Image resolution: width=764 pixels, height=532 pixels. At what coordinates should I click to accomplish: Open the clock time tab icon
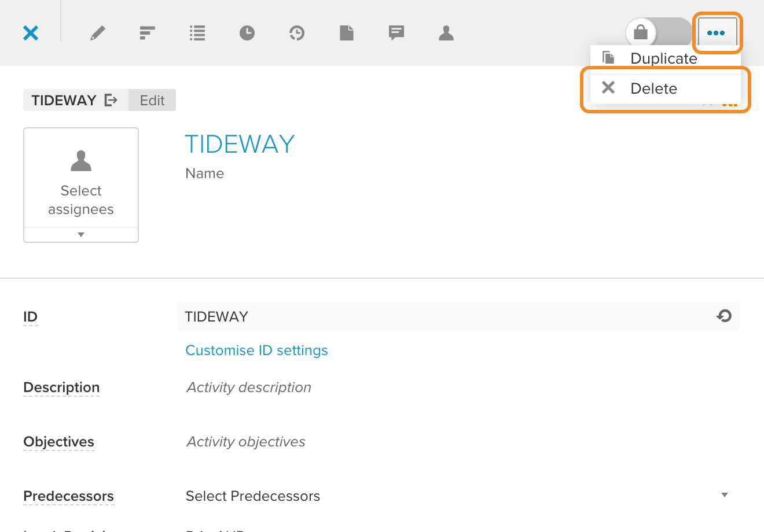pyautogui.click(x=247, y=33)
